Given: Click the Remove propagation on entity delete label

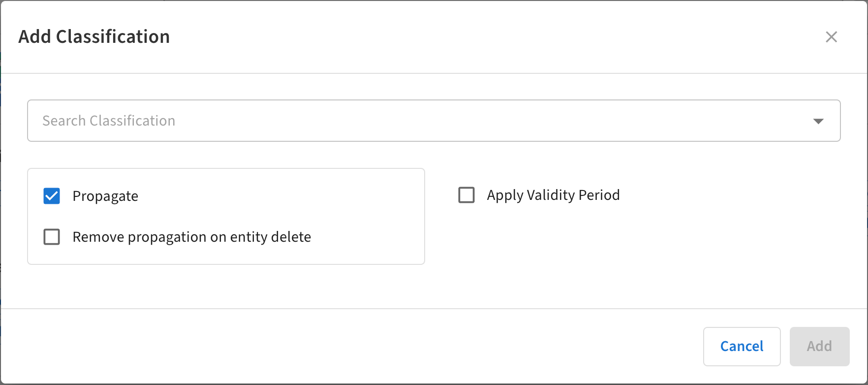Looking at the screenshot, I should point(192,237).
